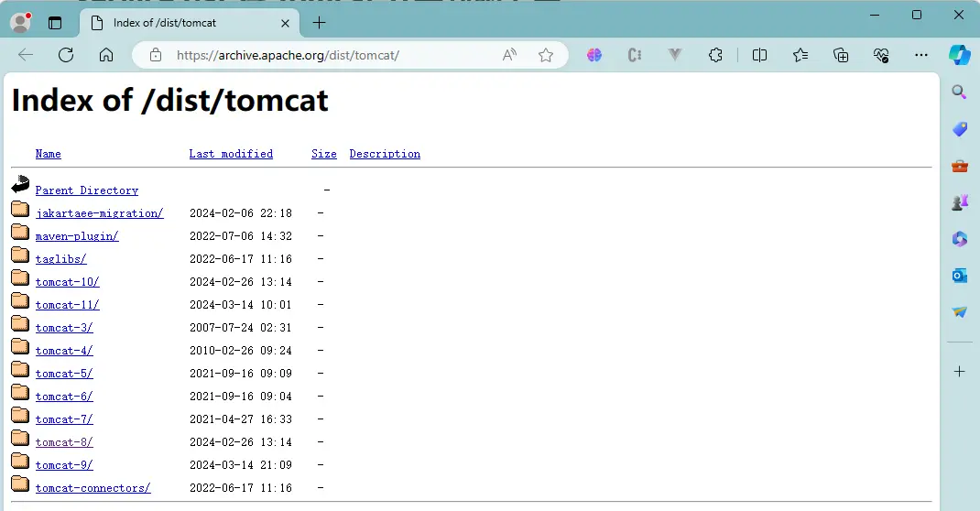The width and height of the screenshot is (980, 511).
Task: Customize sidebar with plus button
Action: click(x=959, y=372)
